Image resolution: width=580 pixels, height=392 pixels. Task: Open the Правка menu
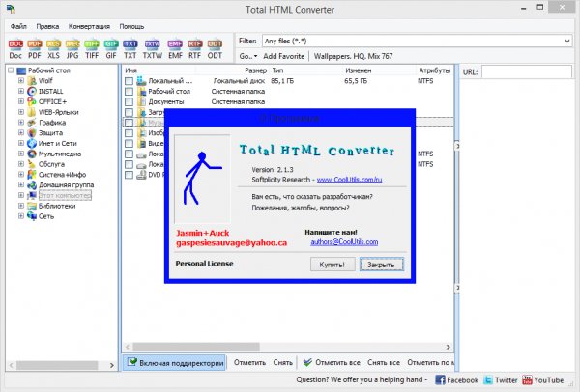click(47, 27)
